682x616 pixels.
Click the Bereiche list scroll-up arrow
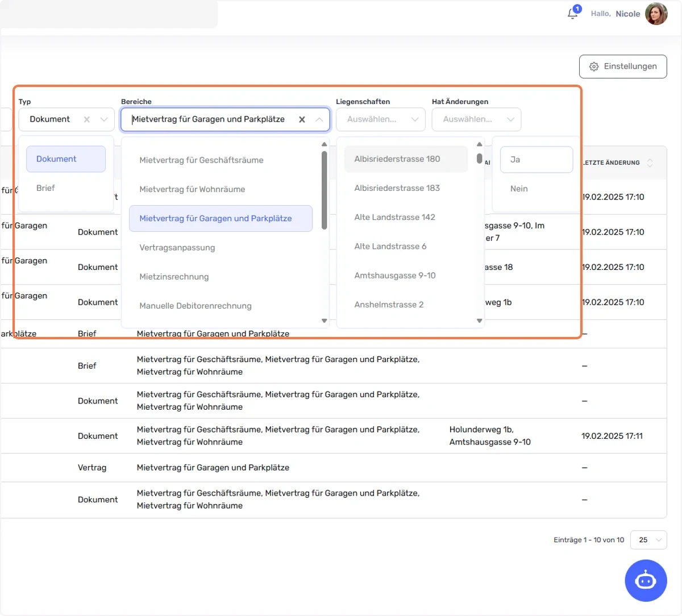[325, 144]
